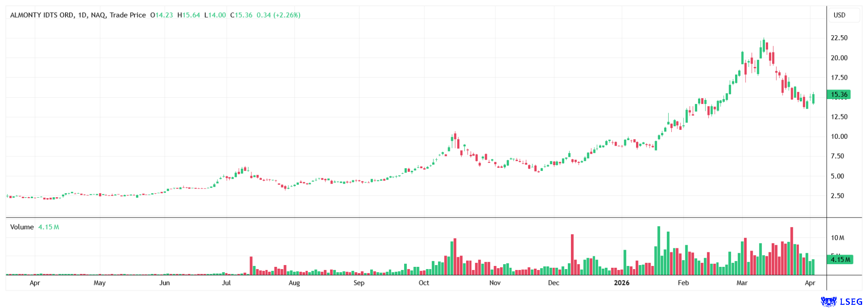Viewport: 868px width, 308px height.
Task: Select the 2026 year marker on time axis
Action: [x=621, y=283]
